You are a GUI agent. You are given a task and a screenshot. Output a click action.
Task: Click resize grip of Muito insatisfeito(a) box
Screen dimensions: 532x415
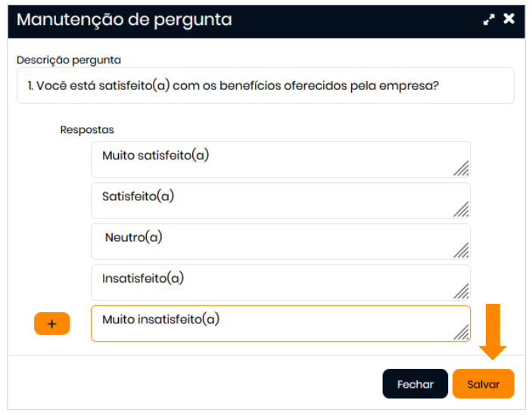(x=462, y=333)
